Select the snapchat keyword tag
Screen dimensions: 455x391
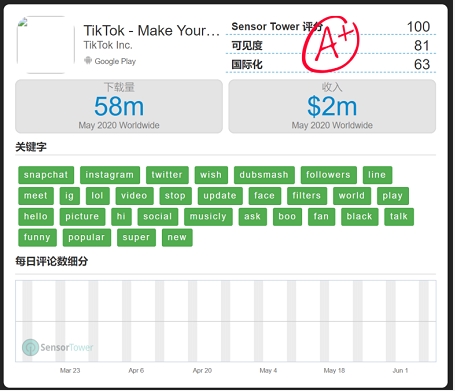[x=46, y=175]
